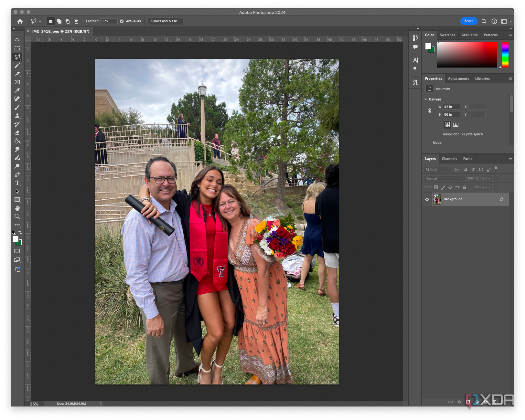The width and height of the screenshot is (525, 420).
Task: Select the Polygonal Lasso tool in toolbar
Action: pyautogui.click(x=17, y=57)
